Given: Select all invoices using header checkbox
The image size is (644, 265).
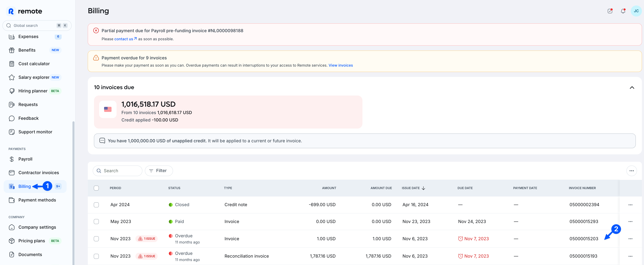Looking at the screenshot, I should click(97, 188).
